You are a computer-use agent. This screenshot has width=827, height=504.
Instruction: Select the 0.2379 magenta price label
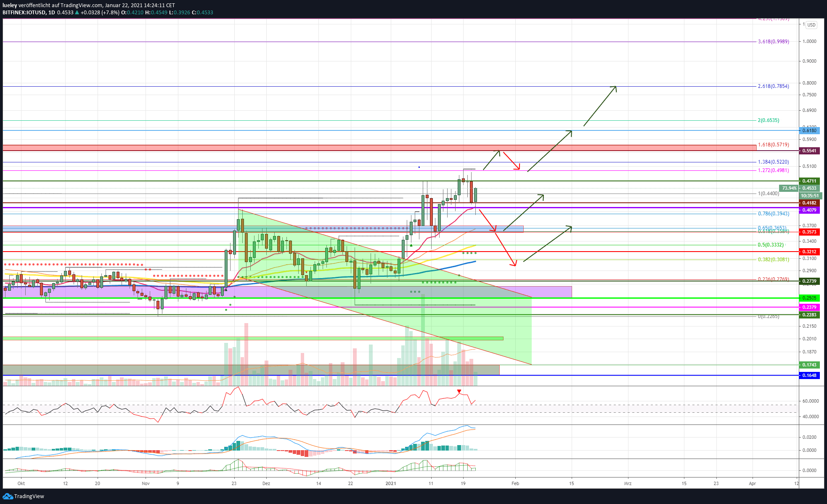coord(809,308)
